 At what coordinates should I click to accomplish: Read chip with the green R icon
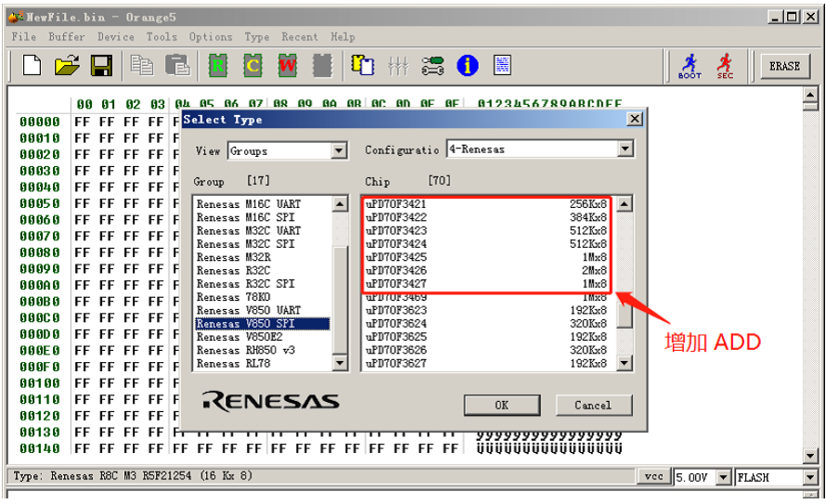[x=218, y=66]
